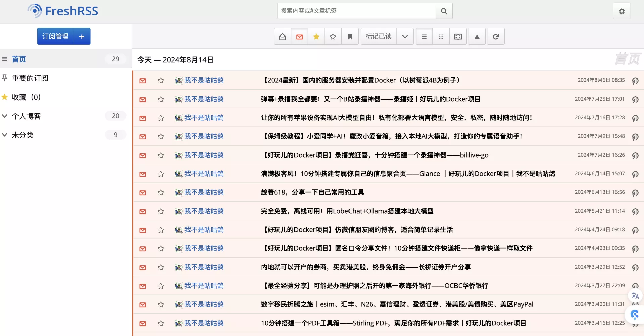Open the mark-as-read dropdown arrow

pos(405,37)
